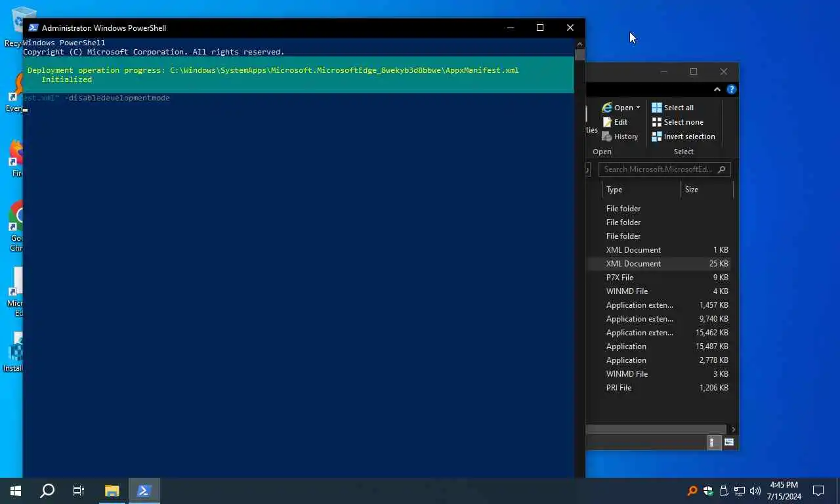The height and width of the screenshot is (504, 840).
Task: Open the Windows Start menu
Action: point(16,491)
